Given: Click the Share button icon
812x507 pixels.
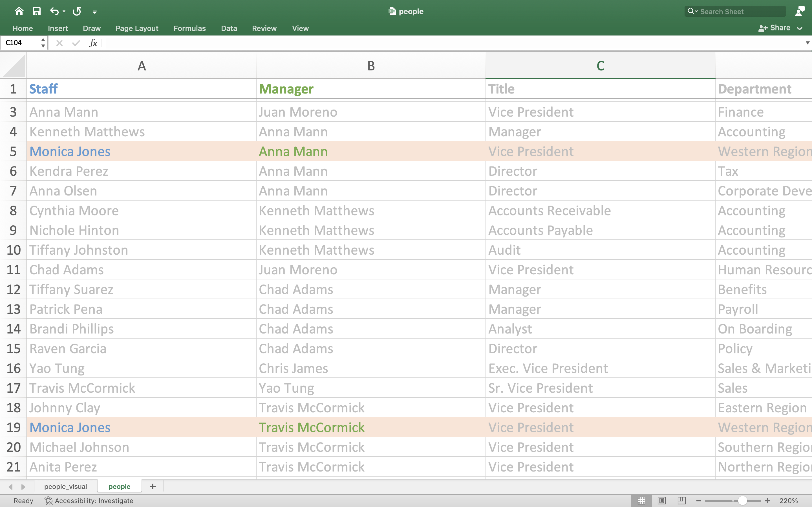Looking at the screenshot, I should point(762,27).
